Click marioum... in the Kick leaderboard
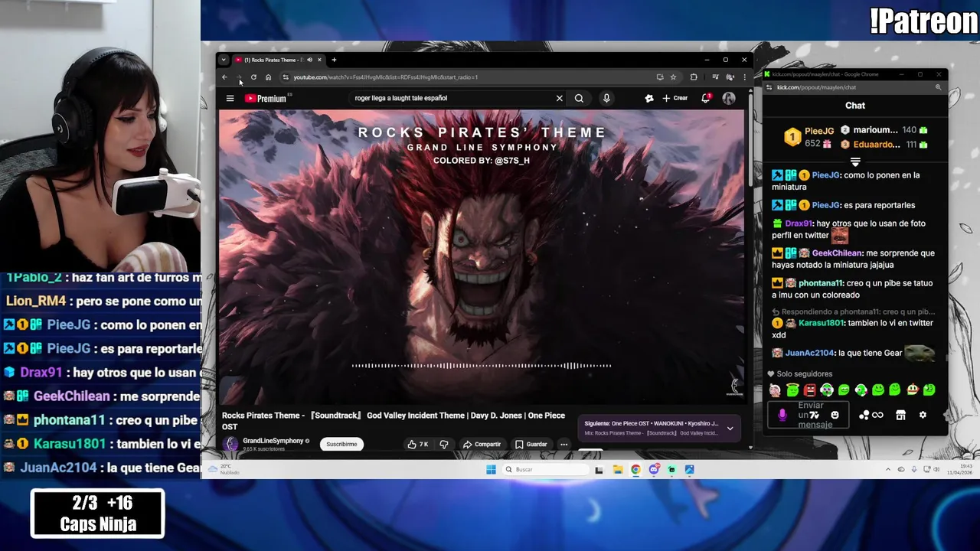 (x=875, y=130)
